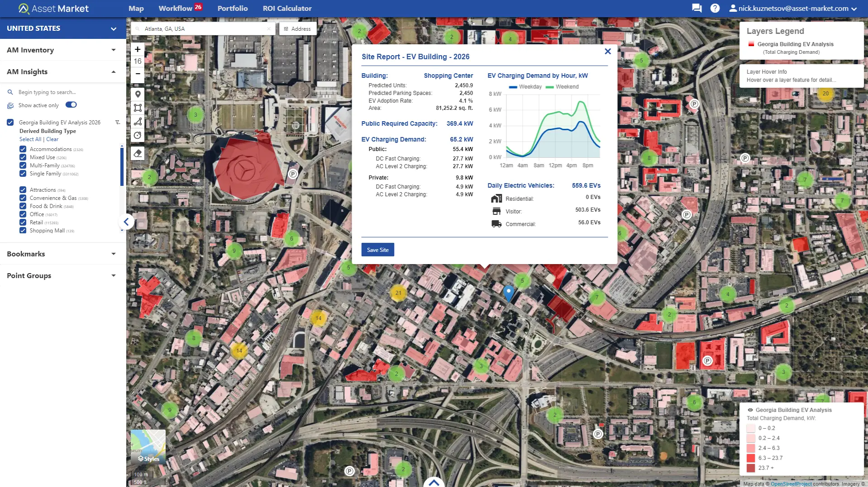Image resolution: width=868 pixels, height=487 pixels.
Task: Open the Address search type dropdown
Action: coord(297,28)
